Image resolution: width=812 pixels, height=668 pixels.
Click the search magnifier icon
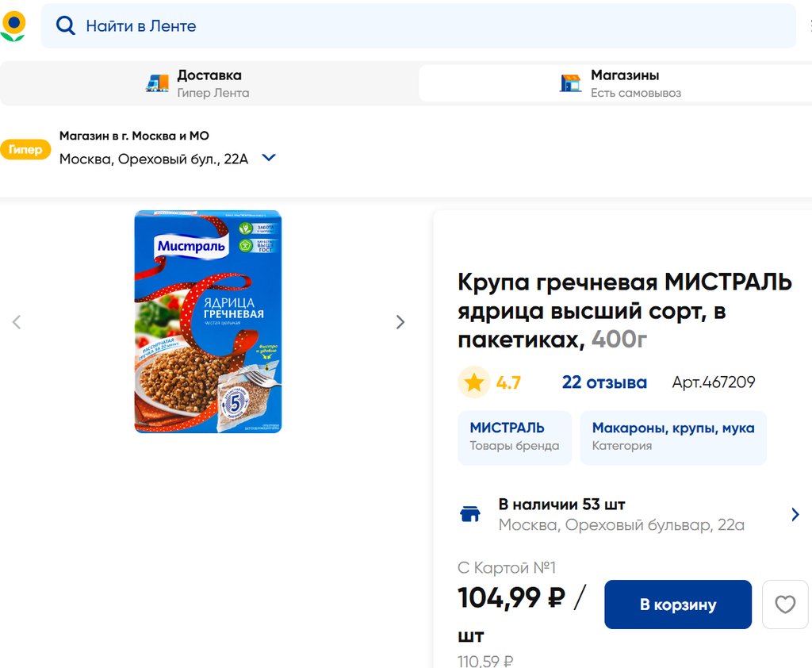(65, 26)
